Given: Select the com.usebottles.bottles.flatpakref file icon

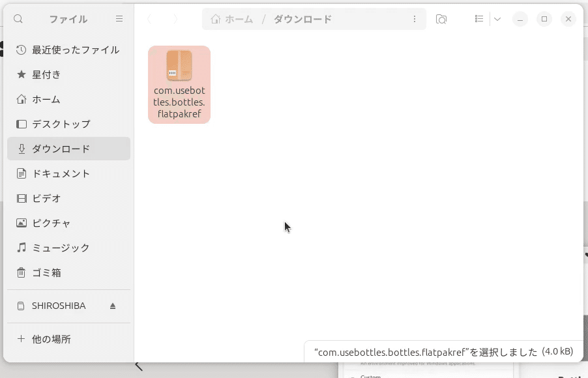Looking at the screenshot, I should [179, 66].
